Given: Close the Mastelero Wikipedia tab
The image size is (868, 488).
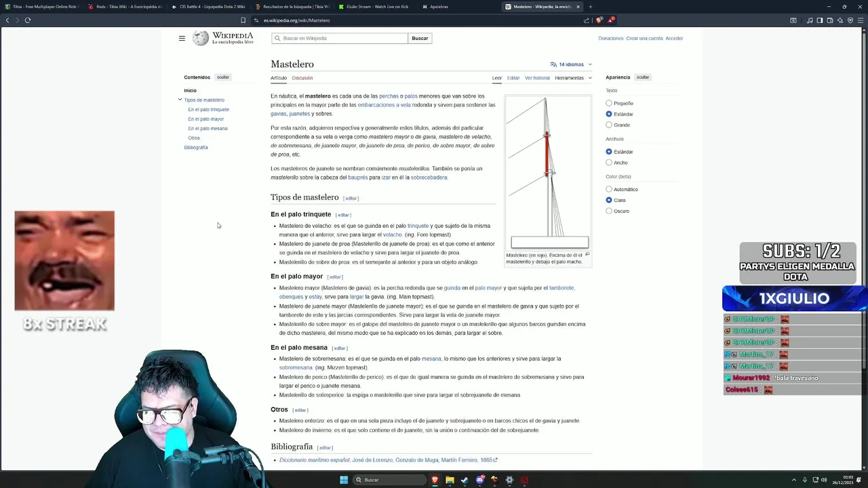Looking at the screenshot, I should point(578,7).
